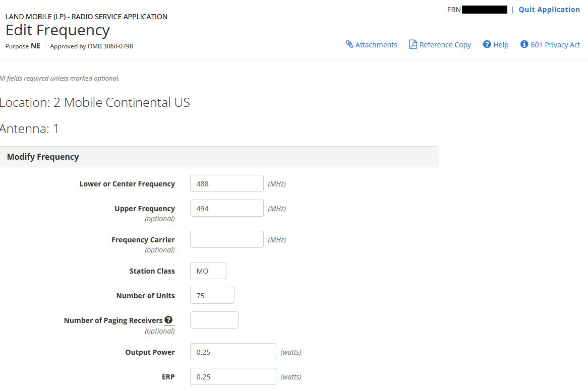Viewport: 588px width, 391px height.
Task: Open the Attachments text link
Action: (x=376, y=45)
